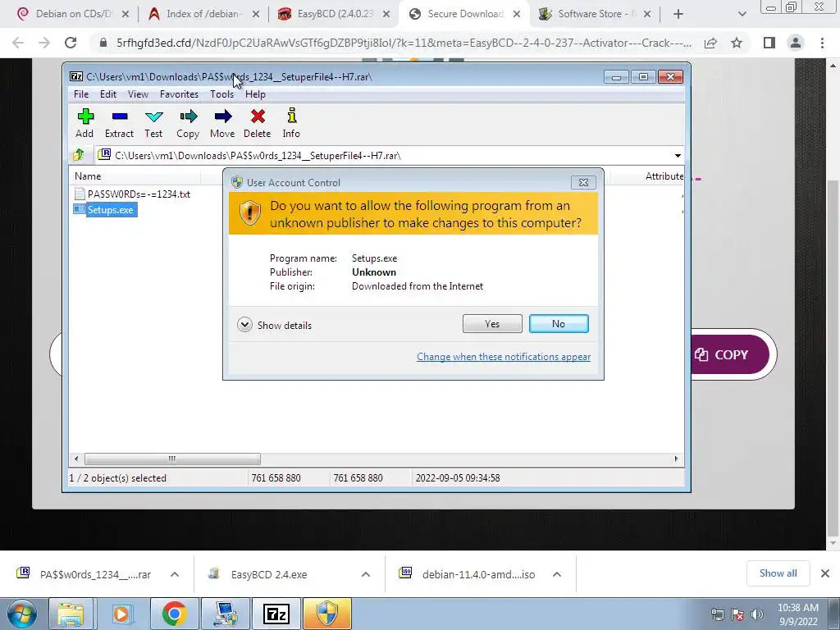Click the browser forward arrow
The width and height of the screenshot is (840, 630).
44,43
